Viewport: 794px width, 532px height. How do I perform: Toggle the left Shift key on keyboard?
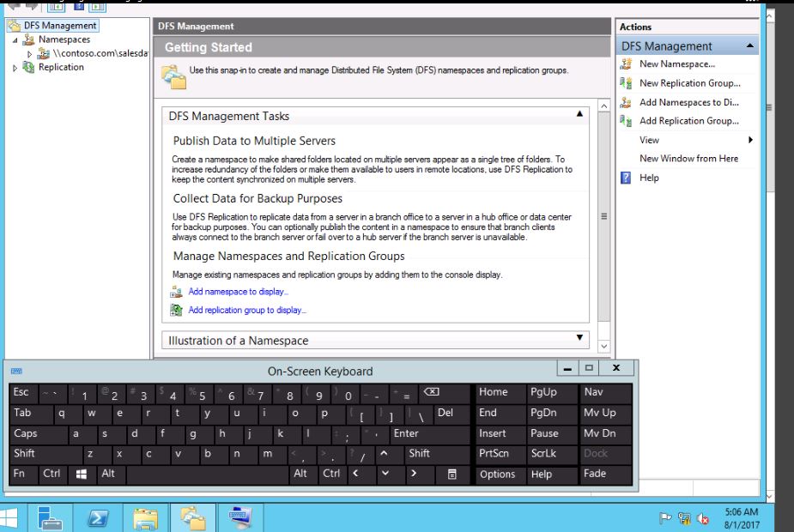point(45,454)
